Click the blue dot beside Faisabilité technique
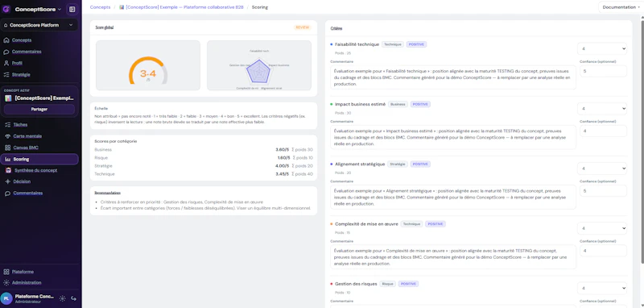This screenshot has width=644, height=308. 332,44
